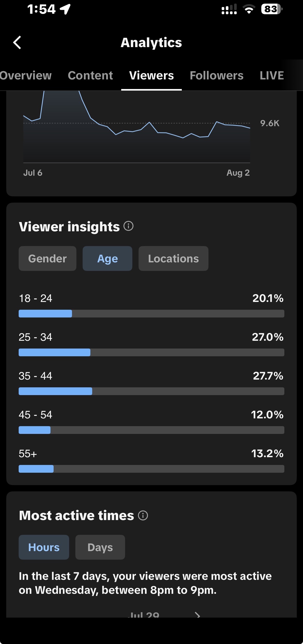Image resolution: width=303 pixels, height=644 pixels.
Task: Open Most active times info icon
Action: click(143, 515)
